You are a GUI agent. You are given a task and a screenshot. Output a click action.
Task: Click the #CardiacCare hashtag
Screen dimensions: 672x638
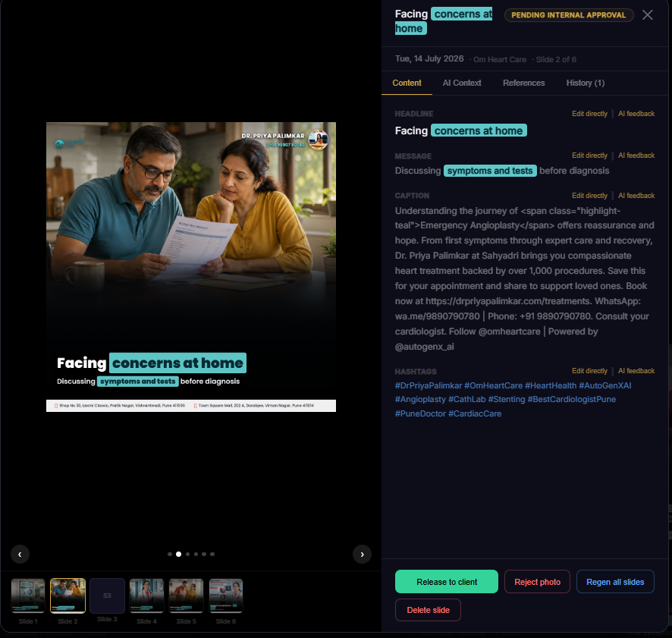[475, 413]
